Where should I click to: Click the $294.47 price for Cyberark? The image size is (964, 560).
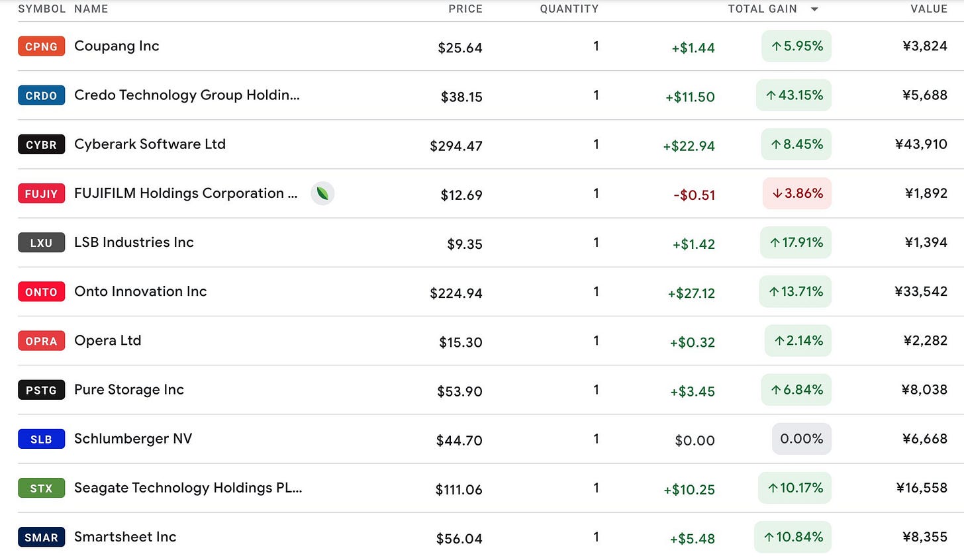click(456, 146)
